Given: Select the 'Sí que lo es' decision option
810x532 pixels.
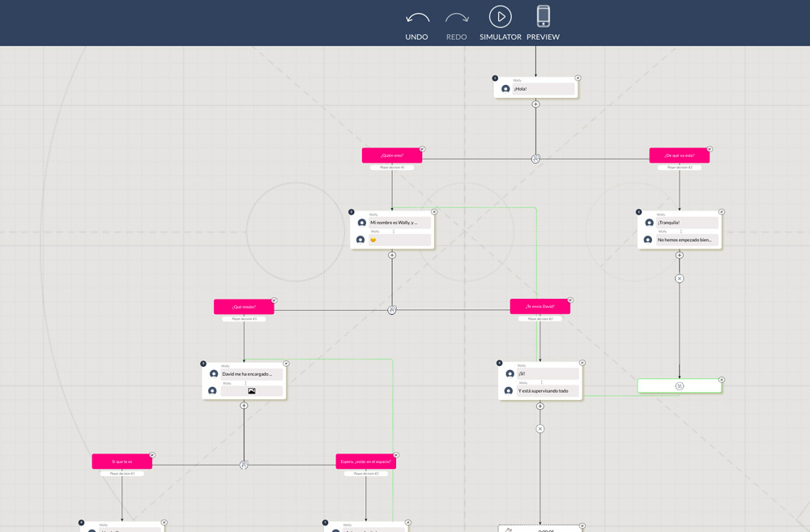Looking at the screenshot, I should pyautogui.click(x=122, y=462).
